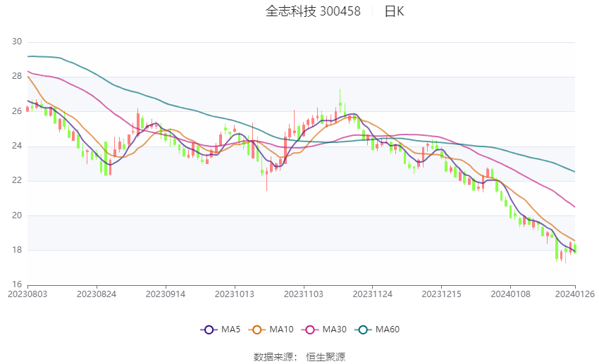Viewport: 599px width, 364px height.
Task: Click the 20240126 date axis label
Action: pos(575,294)
